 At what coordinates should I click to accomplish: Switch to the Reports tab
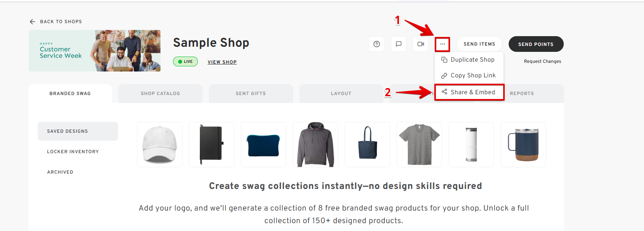[x=522, y=93]
